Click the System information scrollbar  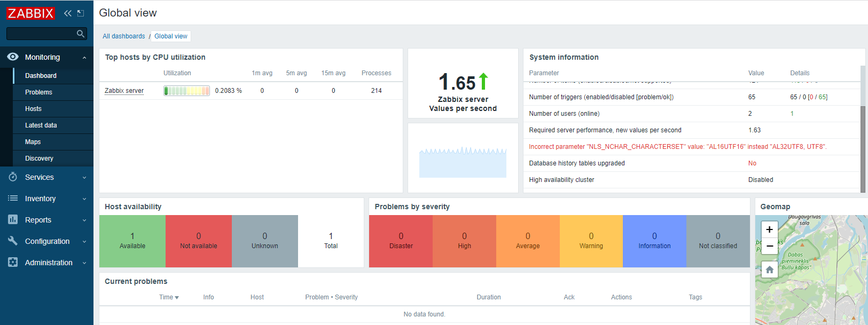tap(863, 148)
